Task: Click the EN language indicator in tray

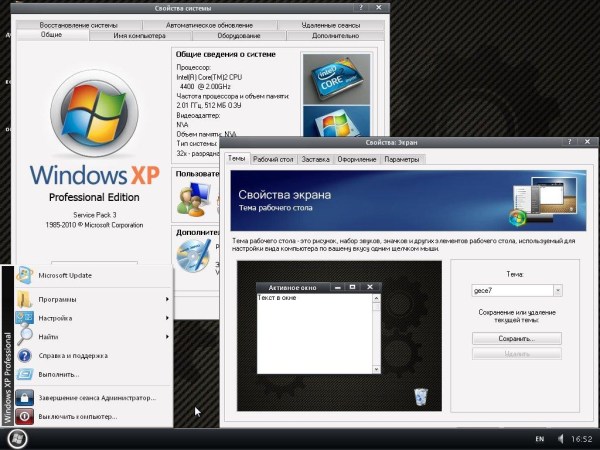Action: (x=541, y=439)
